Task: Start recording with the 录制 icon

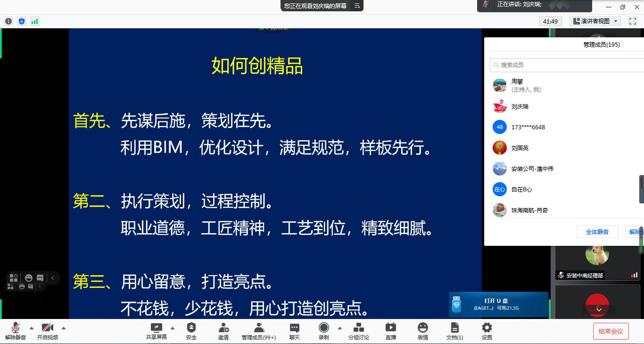Action: coord(324,331)
